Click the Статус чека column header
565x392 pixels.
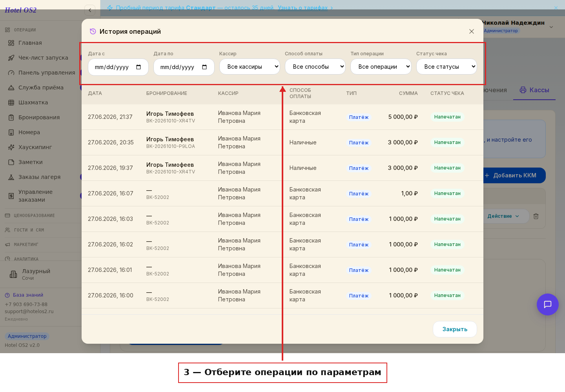coord(447,93)
